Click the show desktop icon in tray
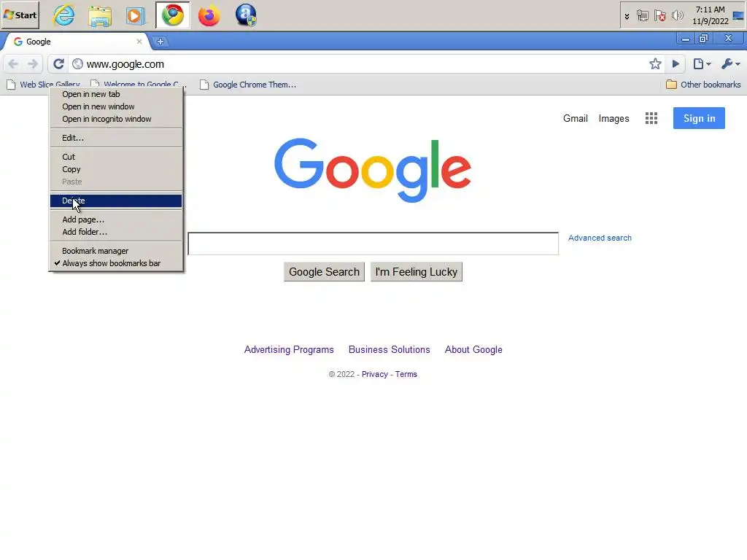Viewport: 747px width, 560px height. (x=738, y=16)
